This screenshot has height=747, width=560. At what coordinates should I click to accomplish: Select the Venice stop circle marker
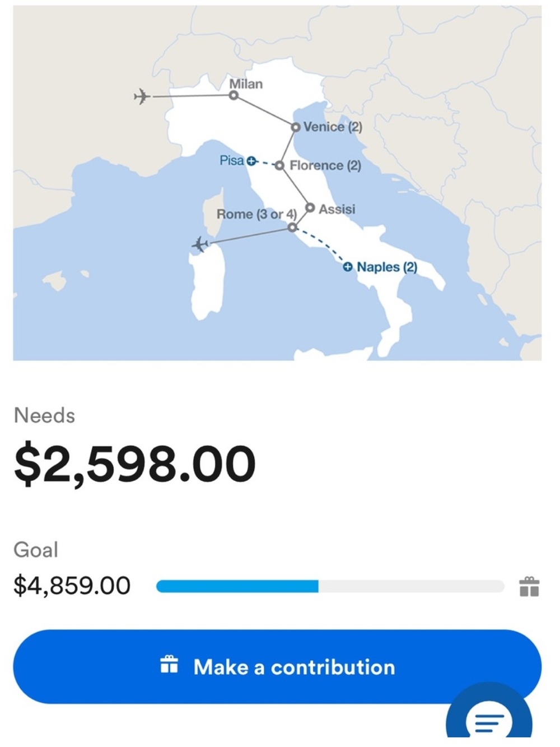295,127
